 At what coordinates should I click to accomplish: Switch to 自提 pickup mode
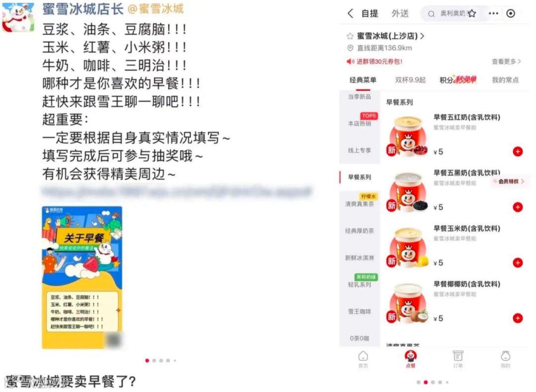pos(370,14)
